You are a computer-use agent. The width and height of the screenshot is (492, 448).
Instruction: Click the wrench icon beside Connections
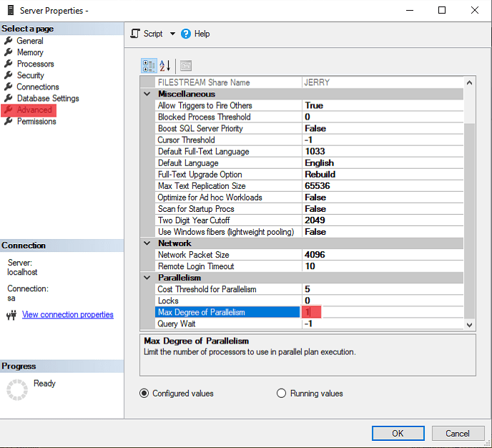9,87
